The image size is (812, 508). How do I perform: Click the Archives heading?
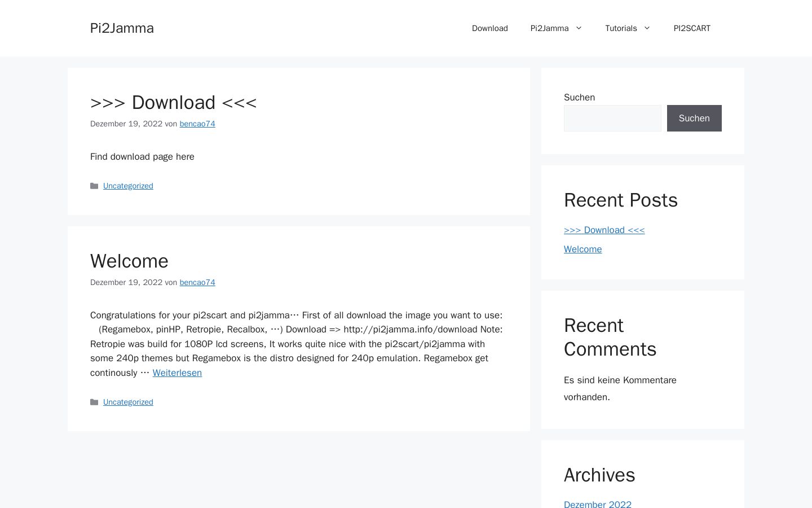[x=599, y=475]
